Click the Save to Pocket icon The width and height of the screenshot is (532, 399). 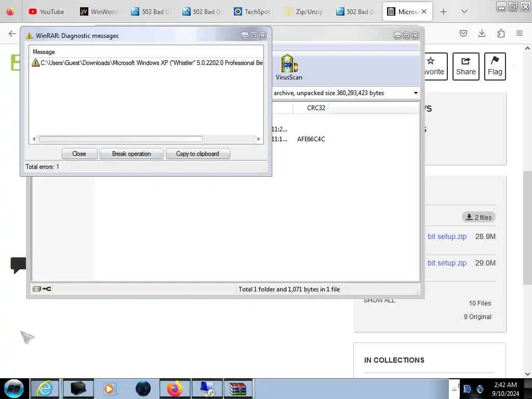point(463,33)
